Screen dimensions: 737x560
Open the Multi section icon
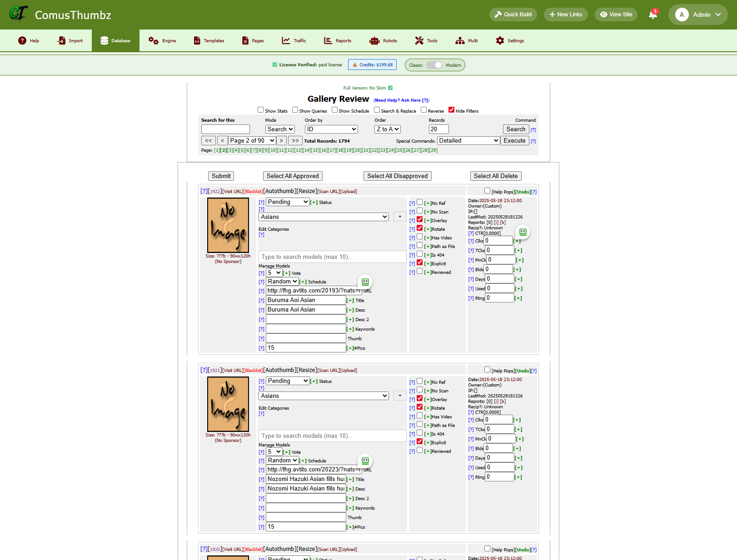[x=459, y=40]
